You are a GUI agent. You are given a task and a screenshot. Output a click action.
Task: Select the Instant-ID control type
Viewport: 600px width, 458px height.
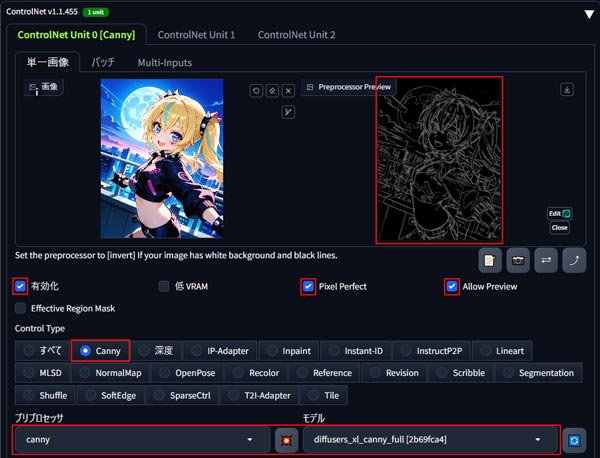[356, 351]
